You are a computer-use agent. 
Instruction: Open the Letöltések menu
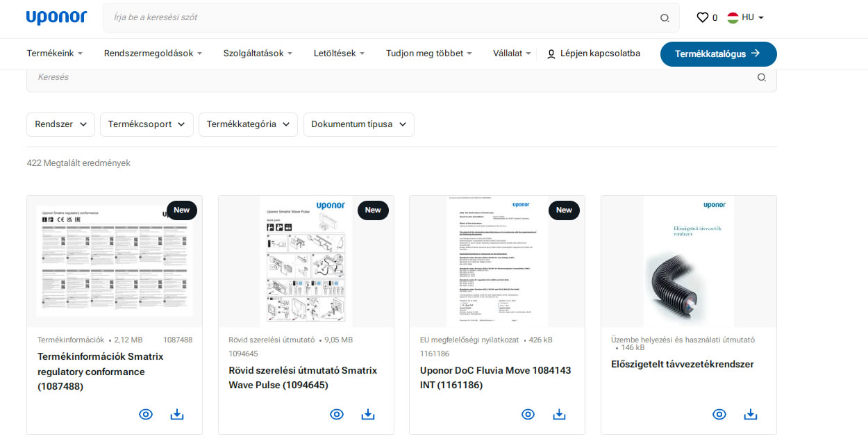coord(340,53)
